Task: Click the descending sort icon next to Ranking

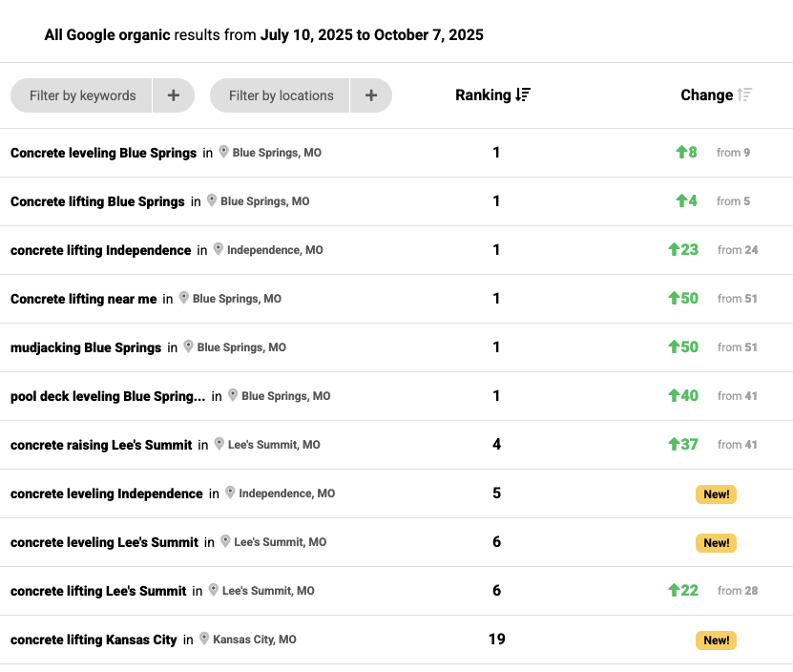Action: point(522,94)
